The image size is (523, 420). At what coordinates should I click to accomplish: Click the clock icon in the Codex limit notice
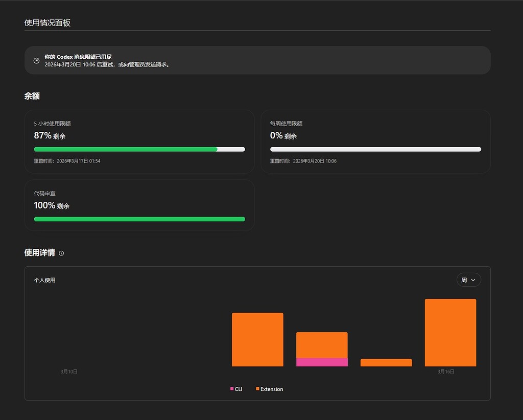pyautogui.click(x=37, y=60)
